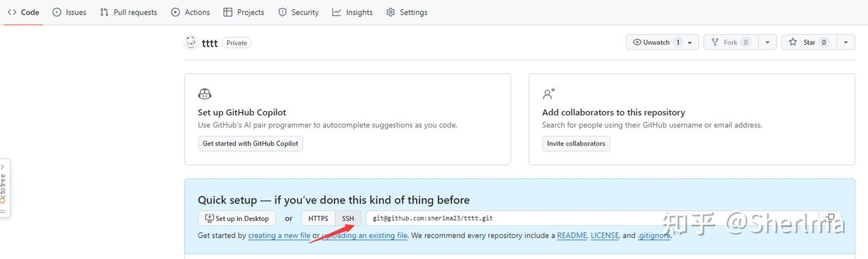The width and height of the screenshot is (868, 259).
Task: Follow the creating a new file link
Action: coord(279,235)
